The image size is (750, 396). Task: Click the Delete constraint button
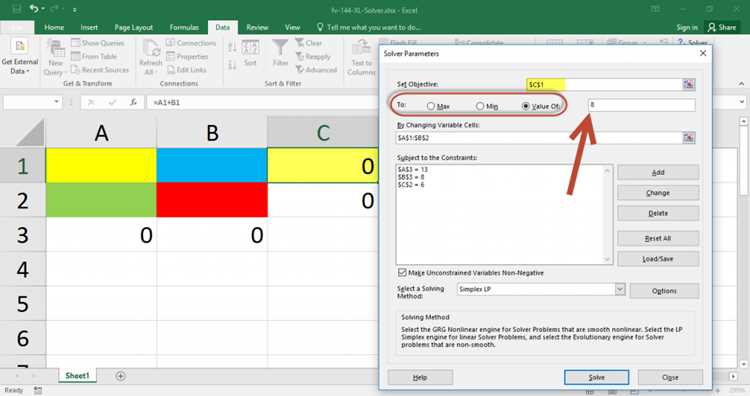pyautogui.click(x=658, y=213)
